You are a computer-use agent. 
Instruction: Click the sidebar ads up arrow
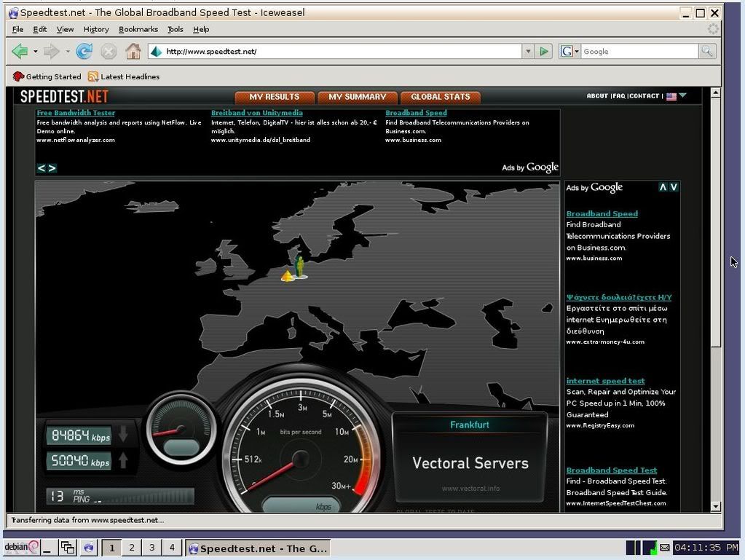coord(663,187)
